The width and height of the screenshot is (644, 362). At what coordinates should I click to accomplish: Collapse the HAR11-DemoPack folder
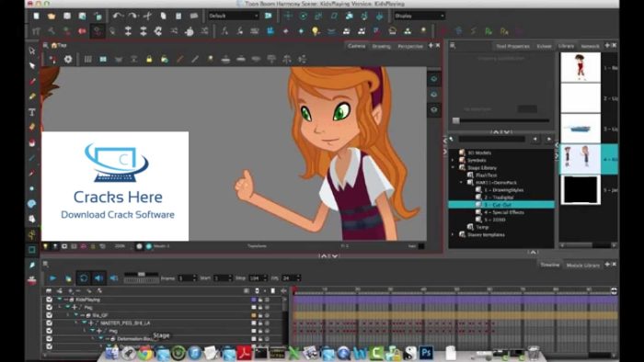point(461,183)
